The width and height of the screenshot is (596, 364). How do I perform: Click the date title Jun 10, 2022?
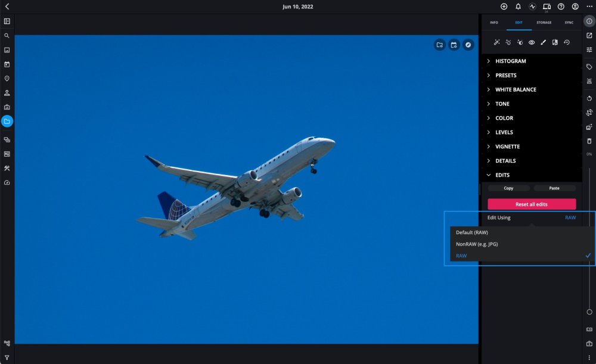pyautogui.click(x=297, y=7)
